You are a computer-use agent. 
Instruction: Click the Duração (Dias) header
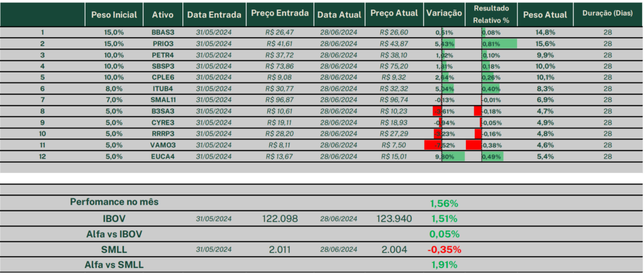pyautogui.click(x=608, y=15)
